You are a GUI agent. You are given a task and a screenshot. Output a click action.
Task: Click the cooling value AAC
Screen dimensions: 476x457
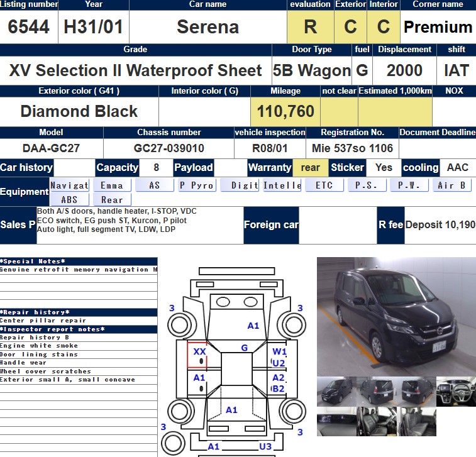point(458,167)
